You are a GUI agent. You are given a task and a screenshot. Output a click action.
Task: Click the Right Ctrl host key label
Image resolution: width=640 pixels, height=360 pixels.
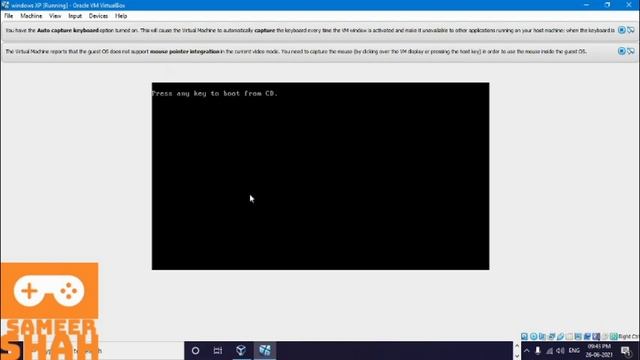click(x=629, y=336)
